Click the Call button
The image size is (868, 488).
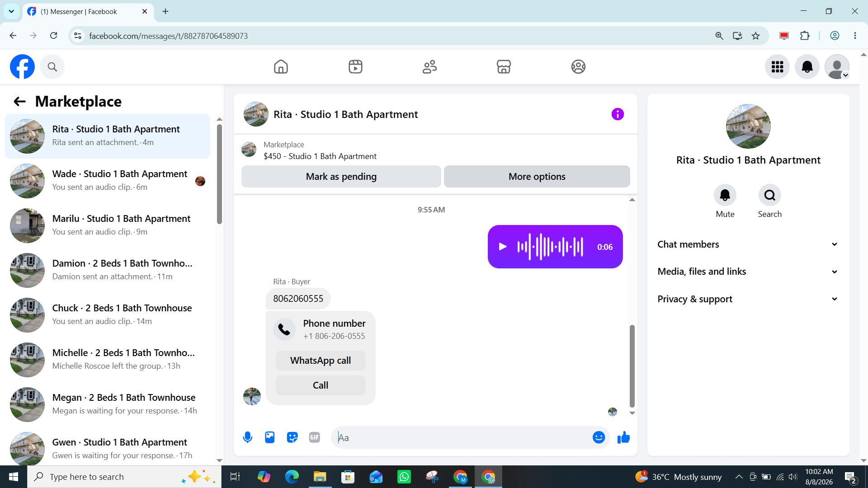[321, 385]
